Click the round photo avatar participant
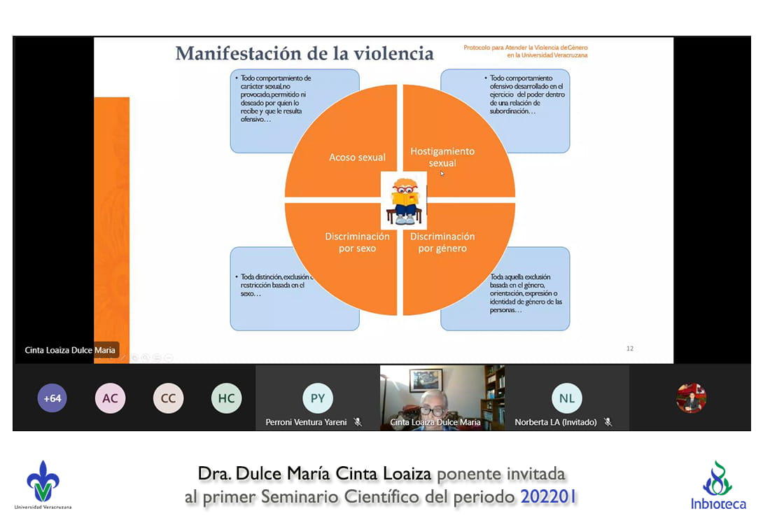This screenshot has width=763, height=532. [x=691, y=398]
